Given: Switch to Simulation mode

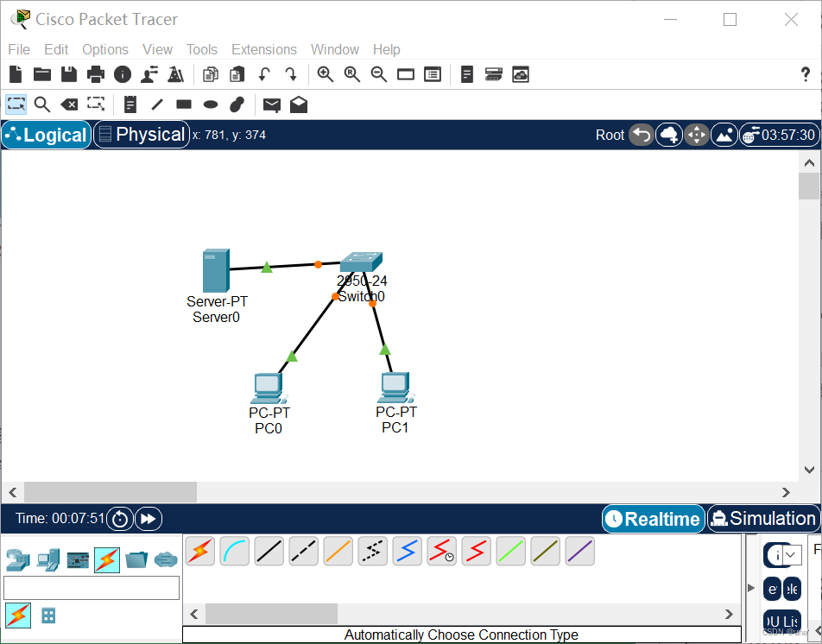Looking at the screenshot, I should (764, 519).
